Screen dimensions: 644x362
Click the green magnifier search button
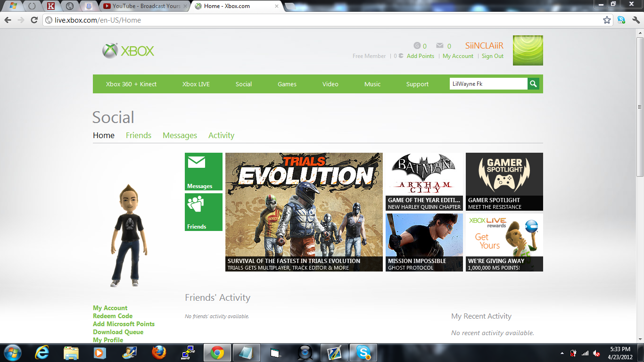533,84
